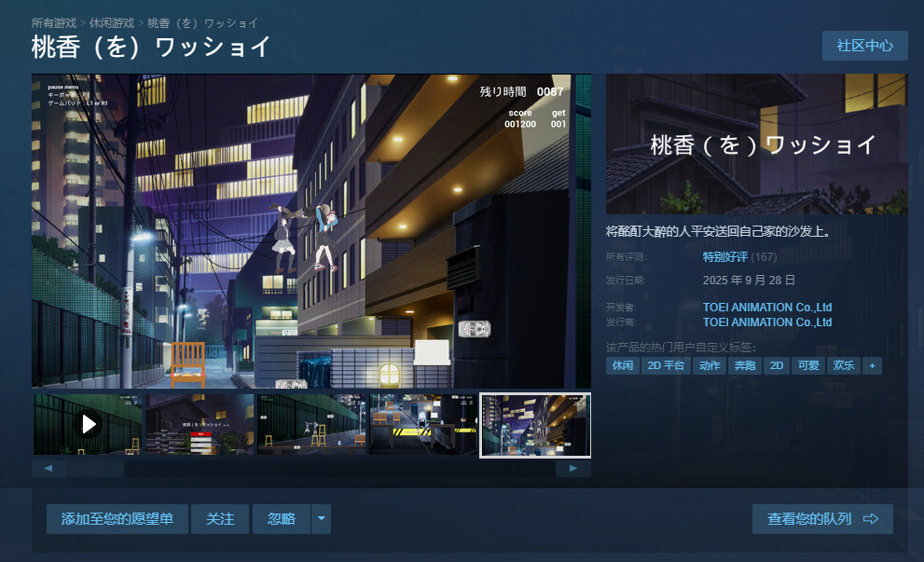The height and width of the screenshot is (562, 924).
Task: Select the second screenshot thumbnail
Action: (x=200, y=424)
